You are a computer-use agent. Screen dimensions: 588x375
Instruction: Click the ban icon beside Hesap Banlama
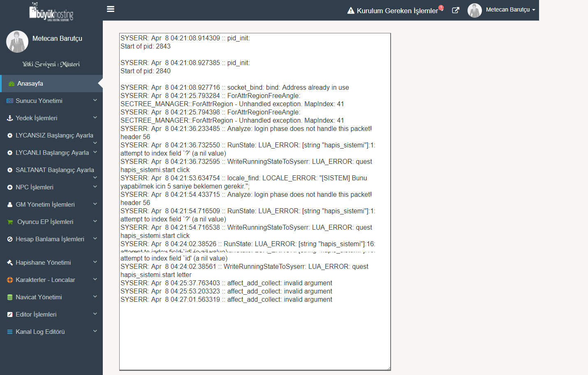(x=10, y=239)
